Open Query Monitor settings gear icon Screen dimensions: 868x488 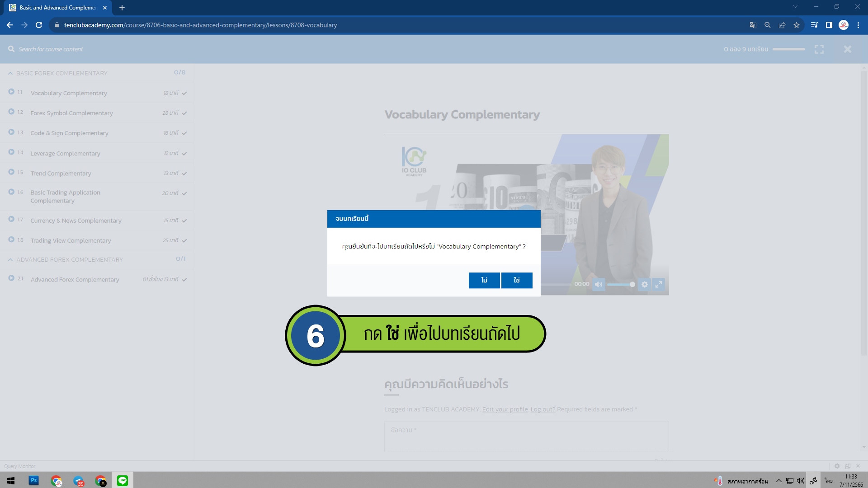click(837, 466)
